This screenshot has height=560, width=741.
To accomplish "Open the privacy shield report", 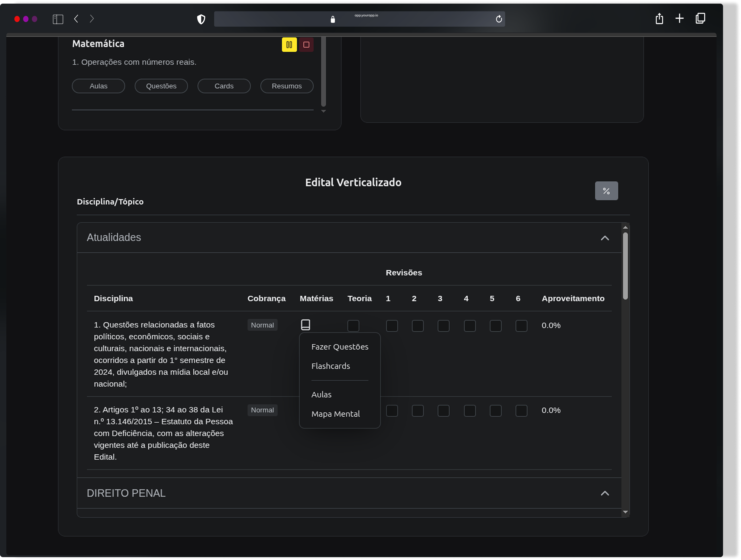I will (201, 19).
